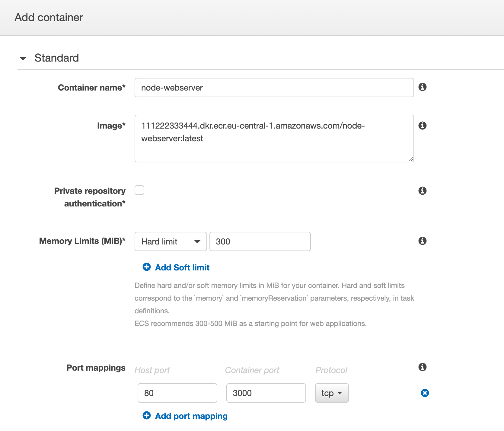Click the Memory Limits info icon
This screenshot has height=431, width=504.
(423, 241)
